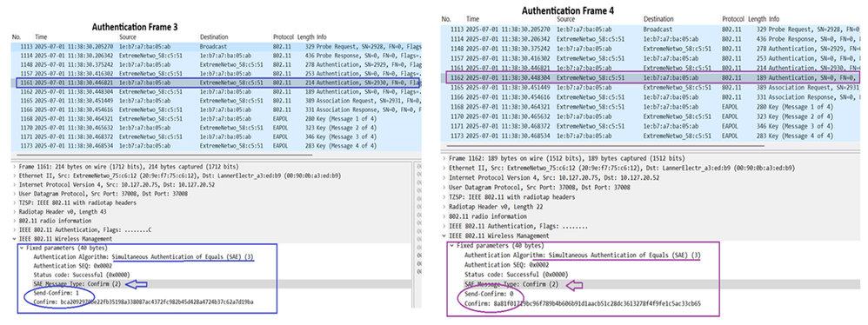Screen dimensions: 868x325
Task: Click Send-Confirm: 1 field
Action: tap(57, 293)
